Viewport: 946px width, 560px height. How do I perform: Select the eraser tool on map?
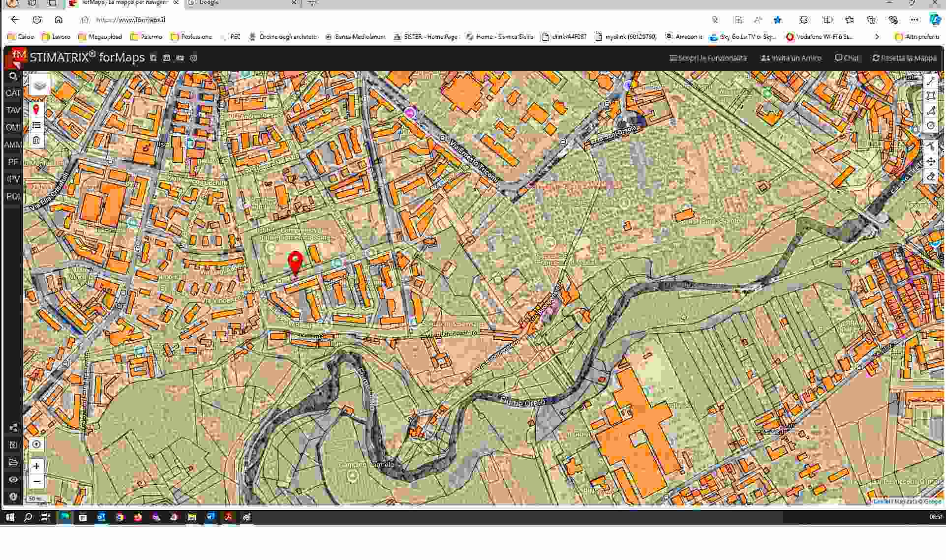point(930,177)
